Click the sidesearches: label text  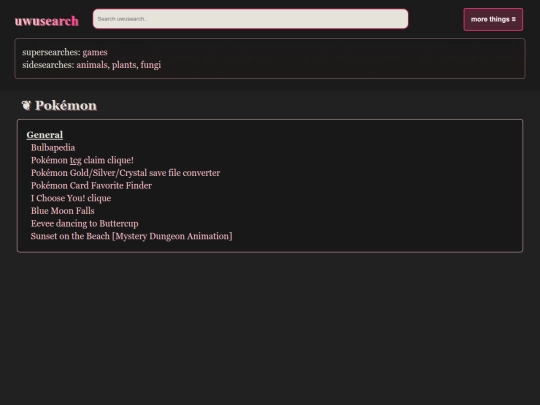tap(48, 65)
